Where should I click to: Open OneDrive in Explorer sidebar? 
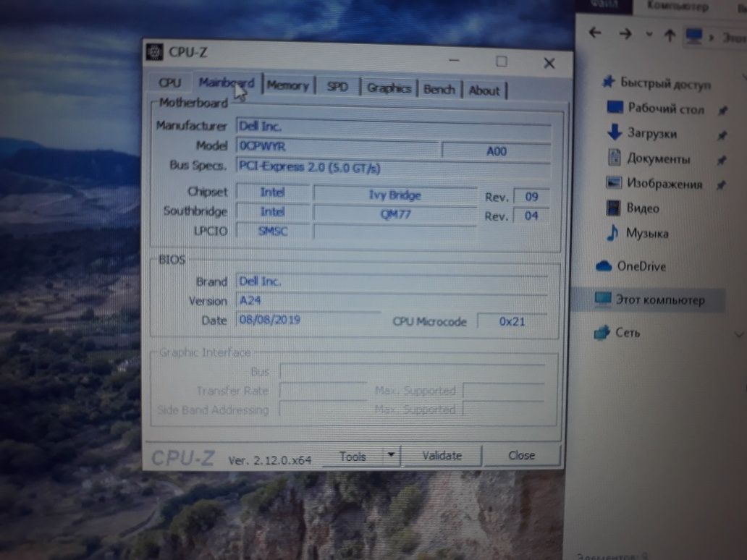641,266
